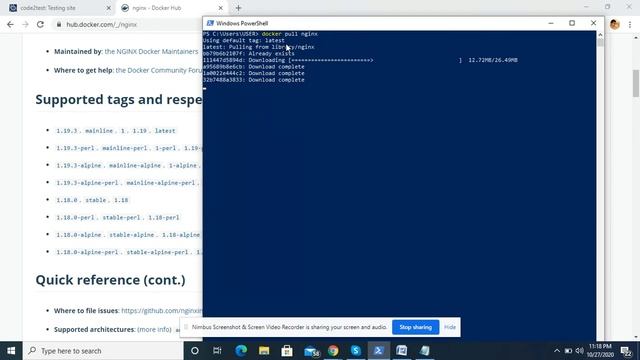Screen dimensions: 640x360
Task: Click the Downloading progress bar line
Action: 360,60
